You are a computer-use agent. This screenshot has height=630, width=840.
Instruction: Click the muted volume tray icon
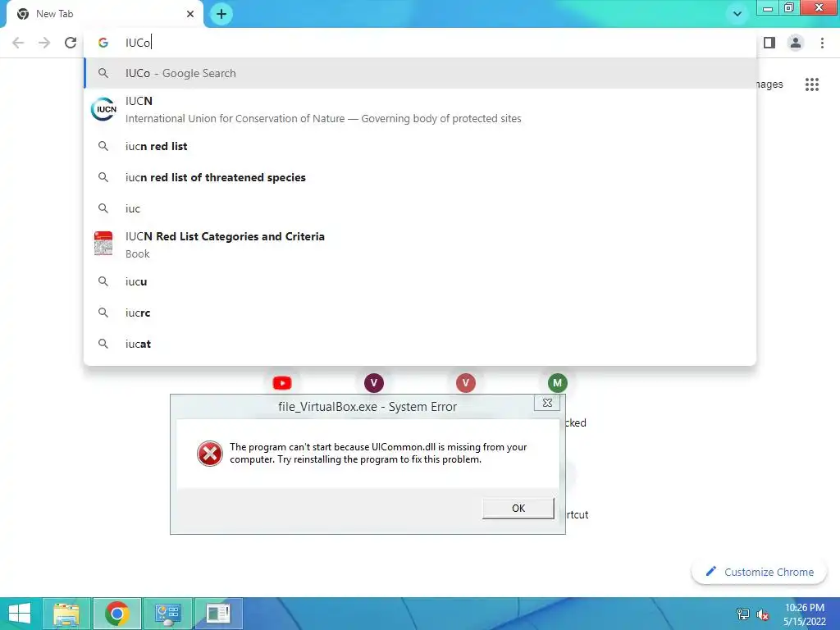click(x=763, y=614)
